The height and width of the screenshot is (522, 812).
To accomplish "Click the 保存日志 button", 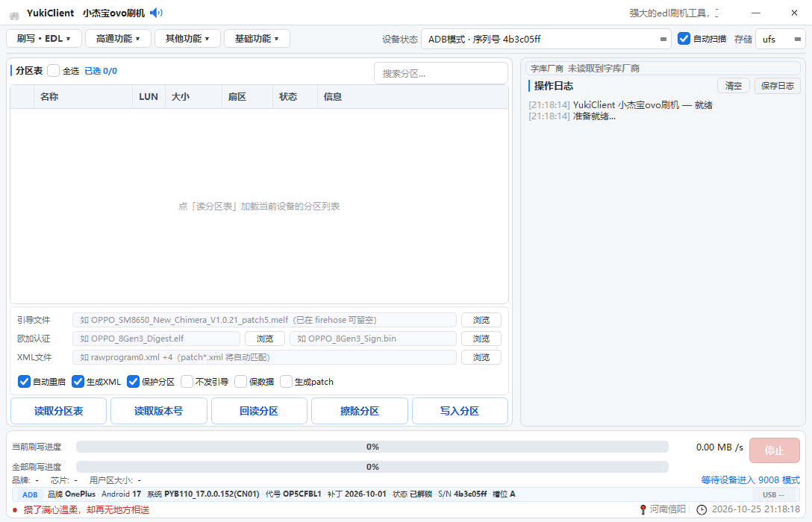I will click(778, 86).
